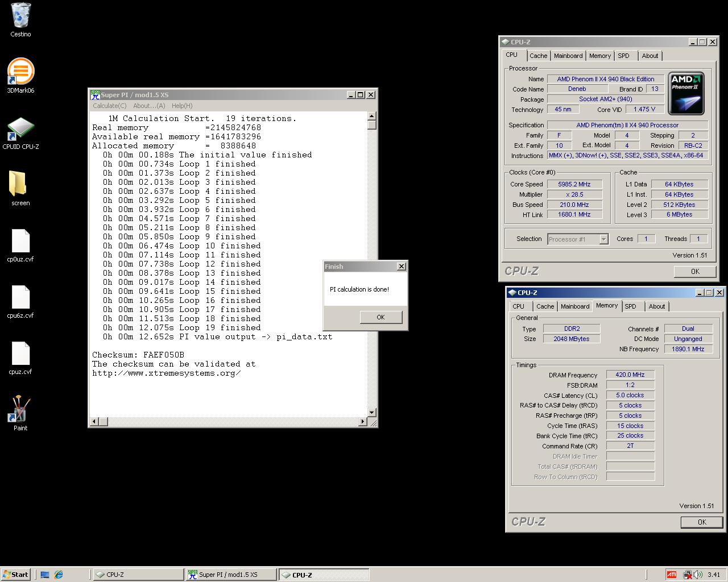
Task: Click the Super PI title bar icon
Action: point(95,95)
